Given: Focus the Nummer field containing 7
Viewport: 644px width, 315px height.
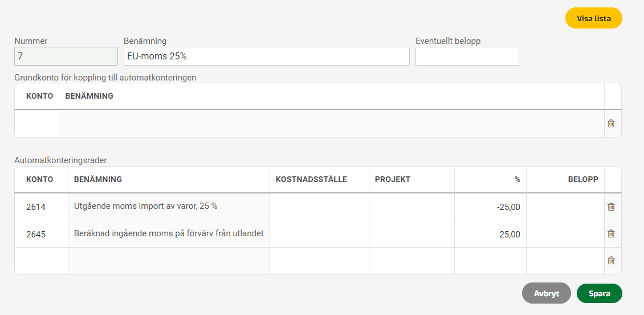Looking at the screenshot, I should coord(66,56).
